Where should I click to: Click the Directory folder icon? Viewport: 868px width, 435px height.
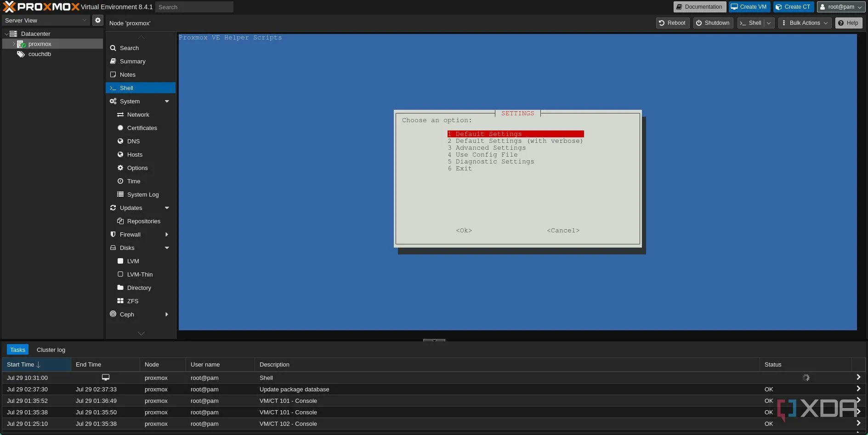click(x=120, y=288)
